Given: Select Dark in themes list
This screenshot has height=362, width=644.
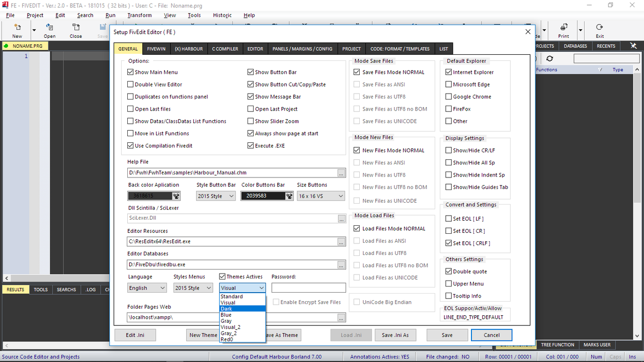Looking at the screenshot, I should click(x=243, y=309).
